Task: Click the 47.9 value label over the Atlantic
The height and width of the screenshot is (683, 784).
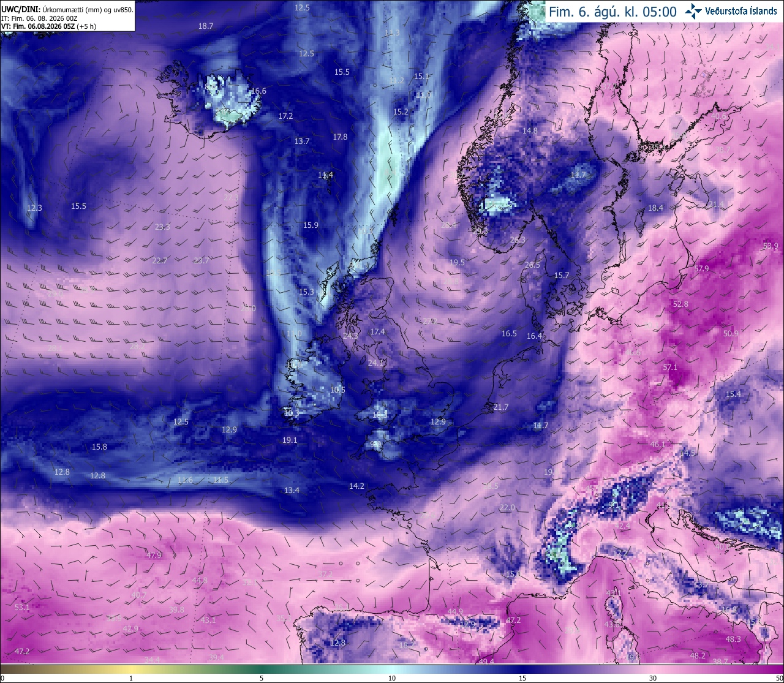Action: click(154, 555)
